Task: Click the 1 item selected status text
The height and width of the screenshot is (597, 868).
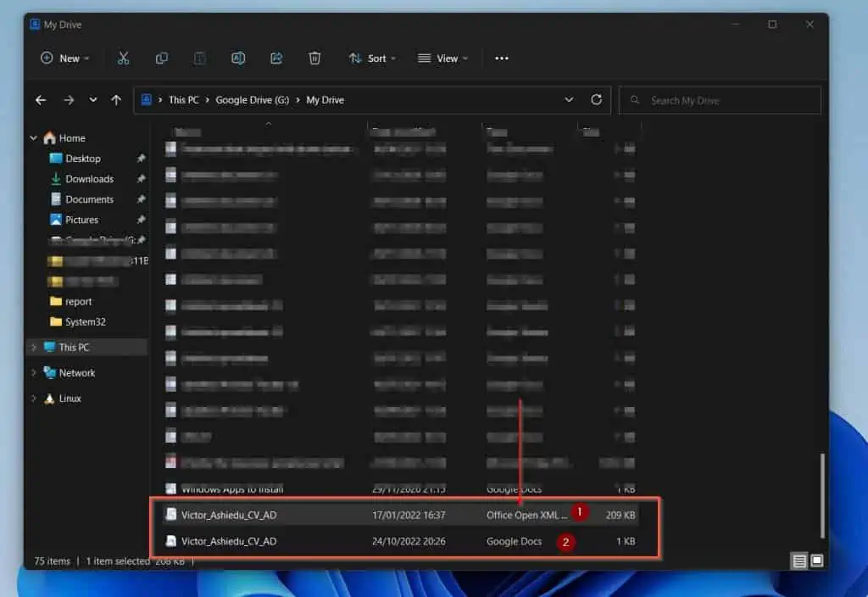Action: (117, 561)
